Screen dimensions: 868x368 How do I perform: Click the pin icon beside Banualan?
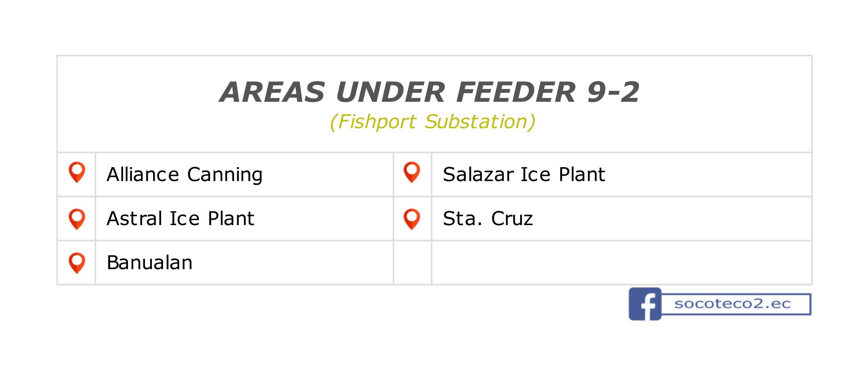click(77, 263)
